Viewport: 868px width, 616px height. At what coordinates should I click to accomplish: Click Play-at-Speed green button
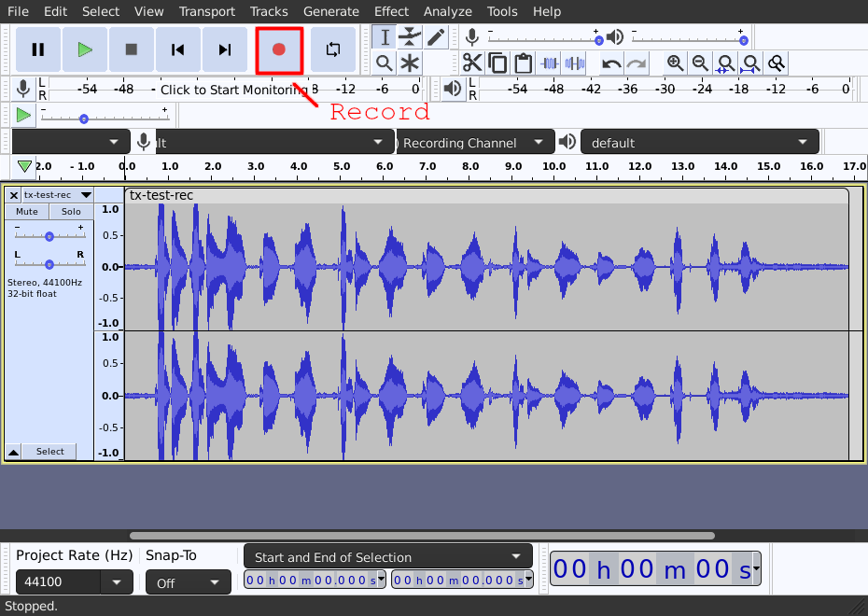click(23, 115)
